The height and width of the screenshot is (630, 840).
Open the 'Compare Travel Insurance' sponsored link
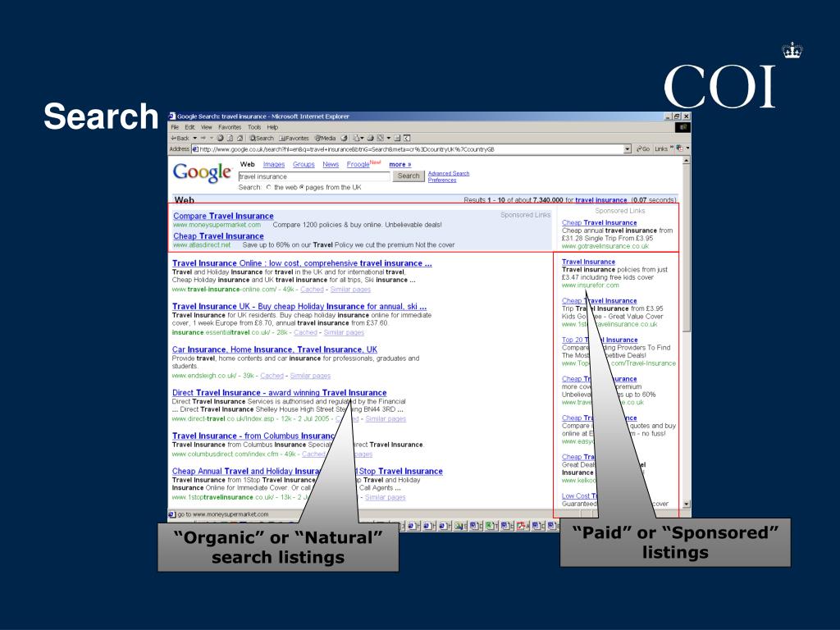click(223, 216)
